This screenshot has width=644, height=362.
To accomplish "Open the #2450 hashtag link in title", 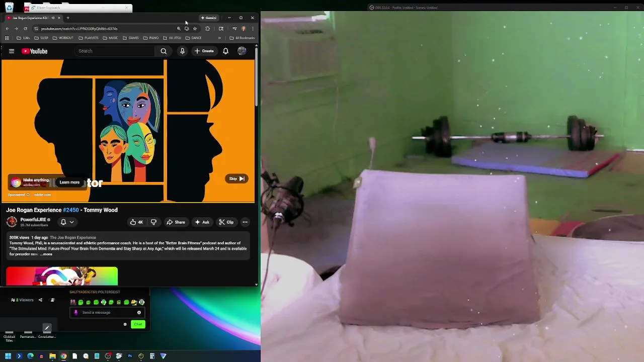I will [70, 210].
